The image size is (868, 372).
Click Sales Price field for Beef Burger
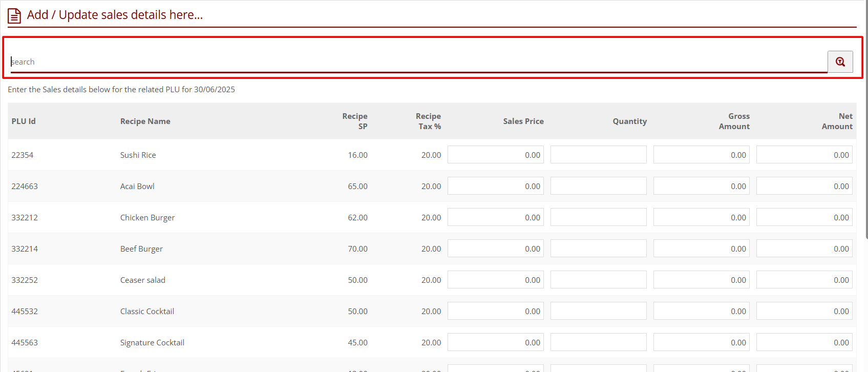[495, 249]
